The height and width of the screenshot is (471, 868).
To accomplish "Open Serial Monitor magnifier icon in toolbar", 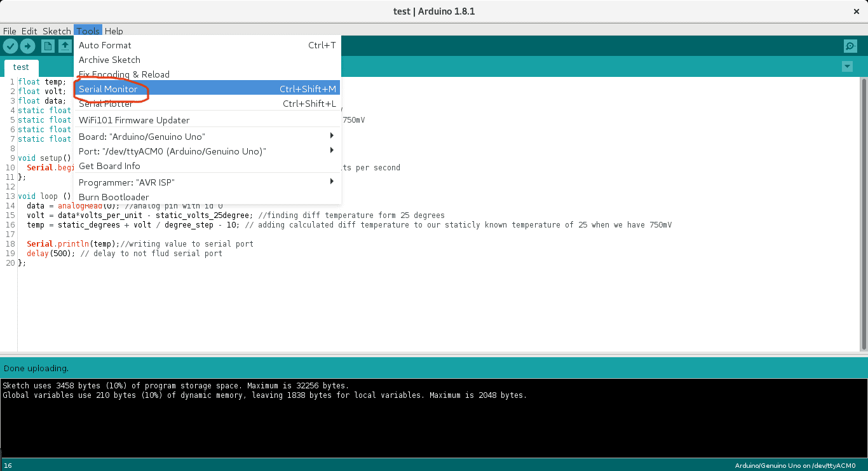I will tap(850, 46).
